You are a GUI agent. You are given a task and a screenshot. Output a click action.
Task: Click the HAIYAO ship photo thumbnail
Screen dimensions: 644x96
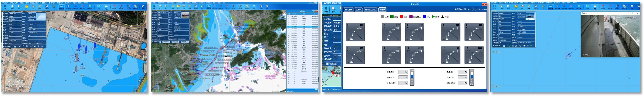click(530, 16)
